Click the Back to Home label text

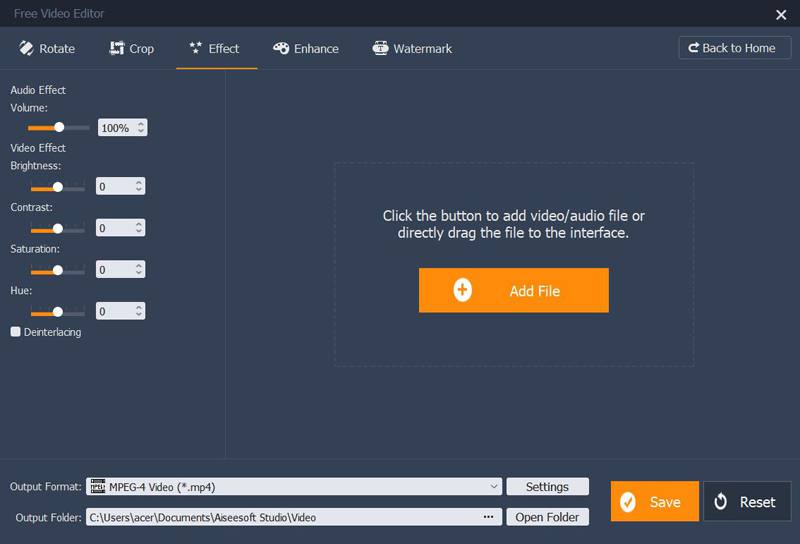point(739,48)
